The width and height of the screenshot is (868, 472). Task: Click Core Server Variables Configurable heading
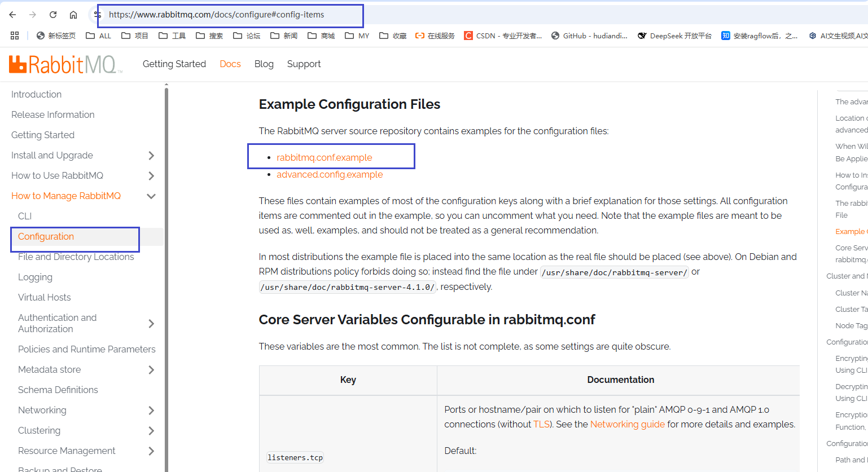[x=427, y=320]
